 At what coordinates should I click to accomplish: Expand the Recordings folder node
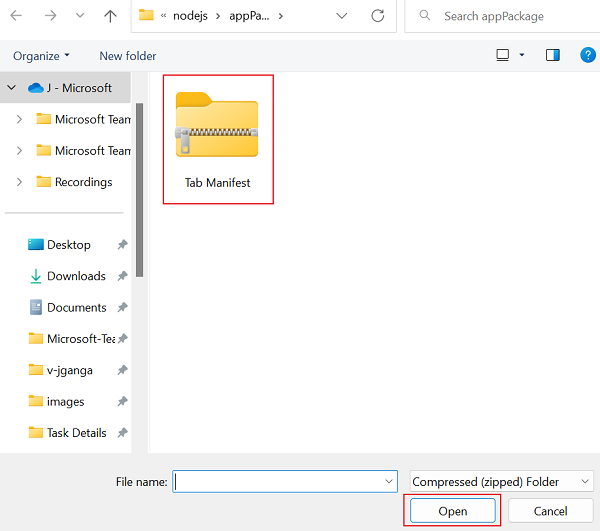click(x=19, y=182)
